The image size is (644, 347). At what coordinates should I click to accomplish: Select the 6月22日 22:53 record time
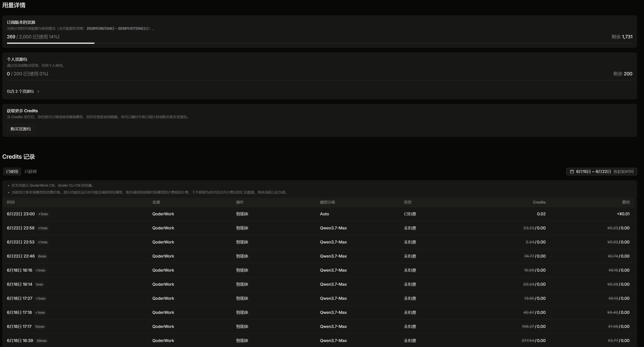point(20,242)
